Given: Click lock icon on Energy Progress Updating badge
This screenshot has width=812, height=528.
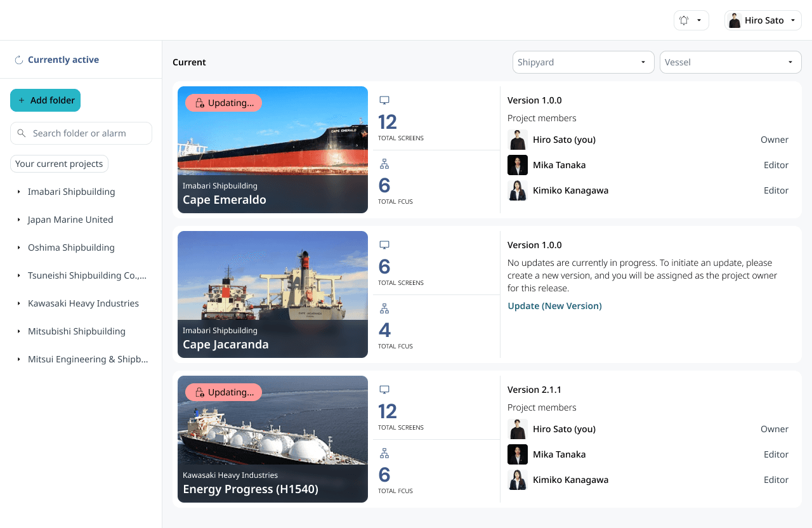Looking at the screenshot, I should tap(199, 392).
